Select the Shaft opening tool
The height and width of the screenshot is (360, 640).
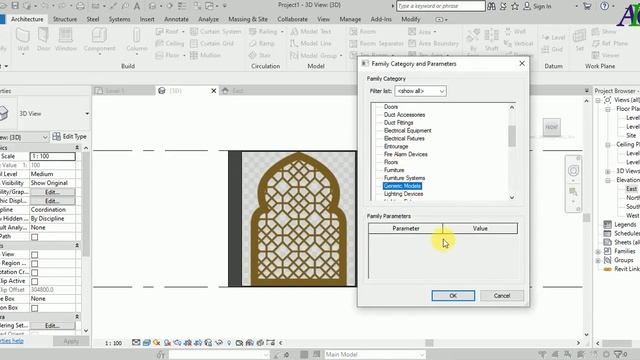coord(491,40)
